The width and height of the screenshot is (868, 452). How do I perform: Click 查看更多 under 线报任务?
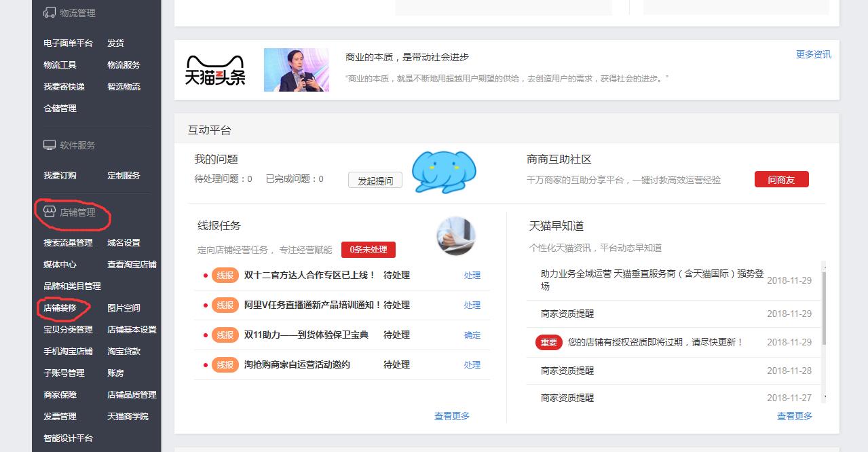pyautogui.click(x=453, y=416)
